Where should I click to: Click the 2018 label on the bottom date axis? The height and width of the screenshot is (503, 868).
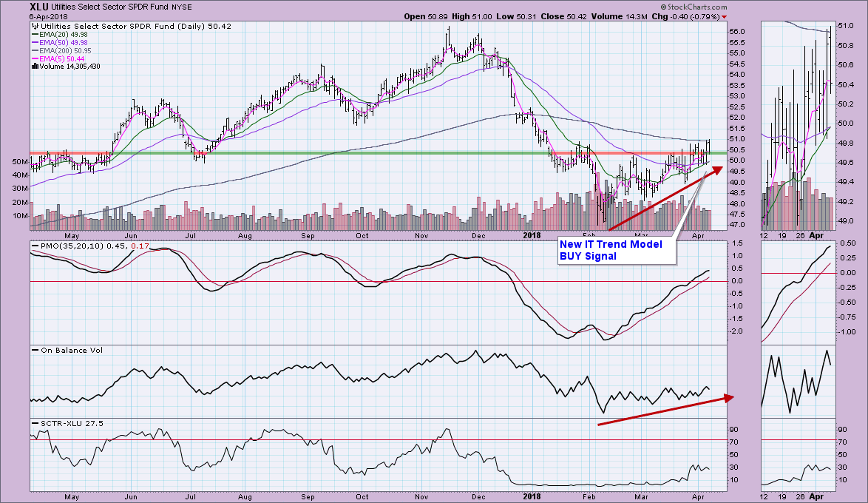pyautogui.click(x=532, y=497)
